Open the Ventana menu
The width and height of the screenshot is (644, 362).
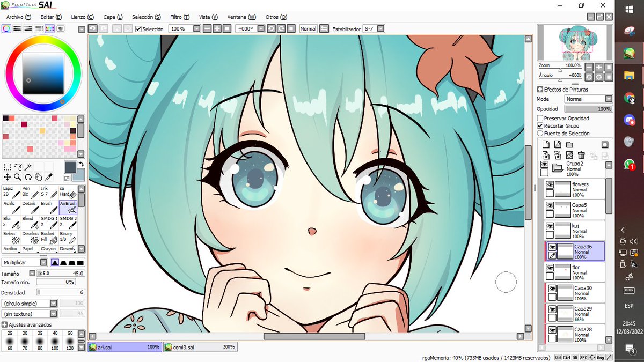[x=241, y=17]
